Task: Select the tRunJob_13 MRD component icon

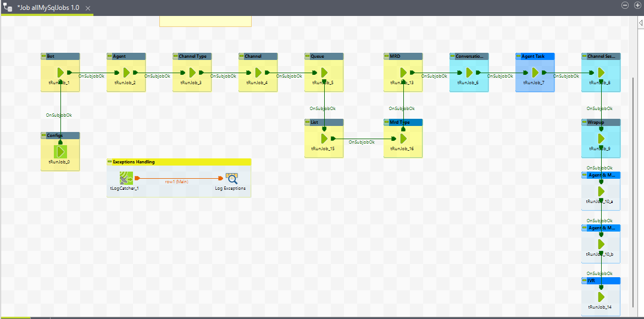Action: pyautogui.click(x=403, y=73)
